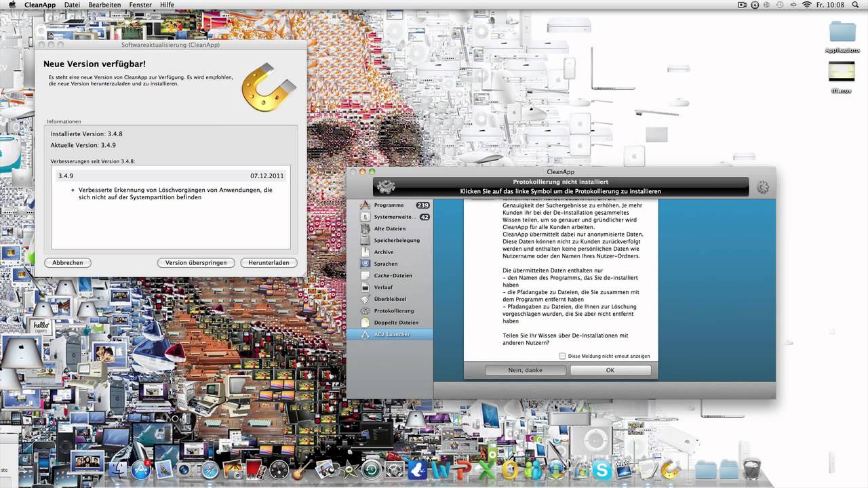Open the Cache-Dateien section
The image size is (868, 488).
pyautogui.click(x=390, y=275)
